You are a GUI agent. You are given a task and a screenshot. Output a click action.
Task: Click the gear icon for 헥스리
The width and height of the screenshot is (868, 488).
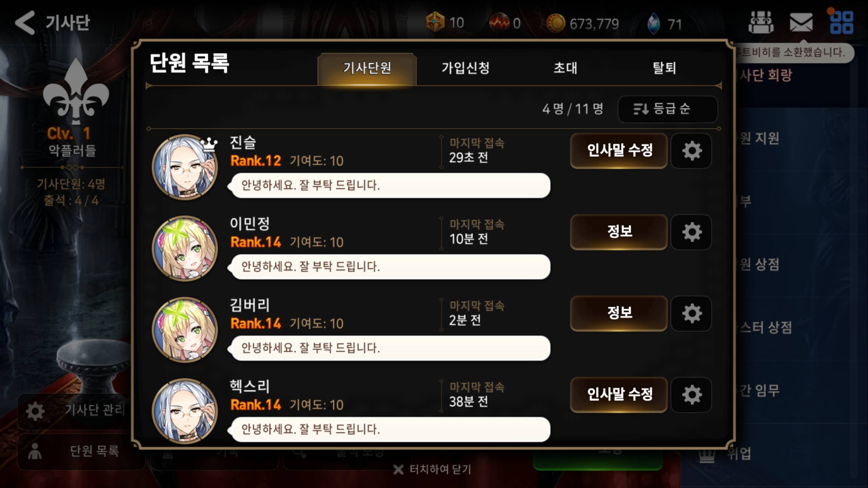click(691, 395)
